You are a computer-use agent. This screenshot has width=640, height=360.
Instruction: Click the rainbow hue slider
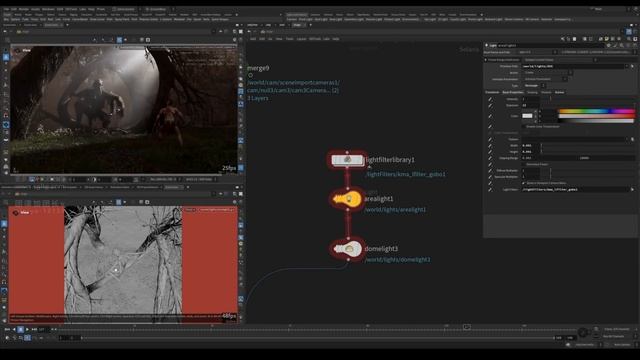[597, 111]
